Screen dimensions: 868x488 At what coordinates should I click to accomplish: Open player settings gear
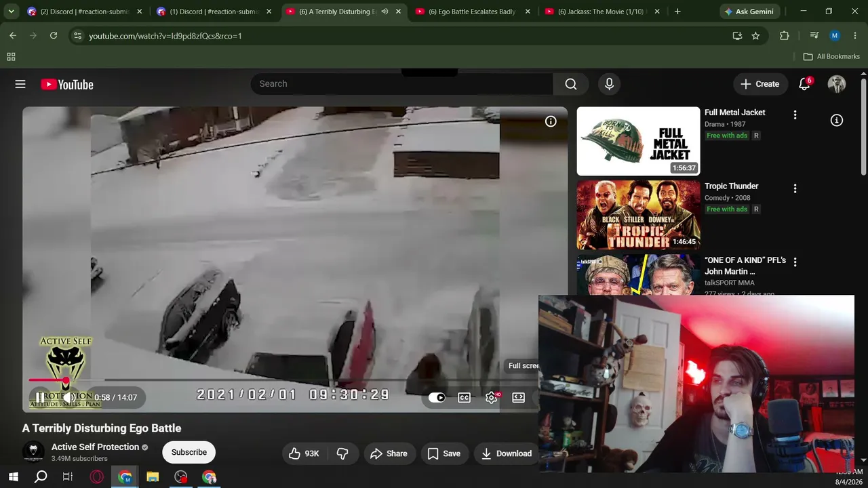coord(492,398)
